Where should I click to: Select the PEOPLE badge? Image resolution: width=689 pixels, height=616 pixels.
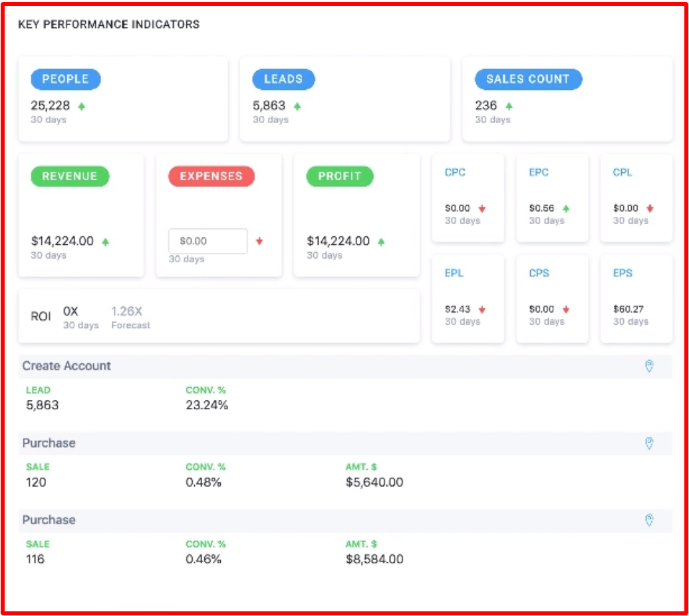(x=65, y=79)
